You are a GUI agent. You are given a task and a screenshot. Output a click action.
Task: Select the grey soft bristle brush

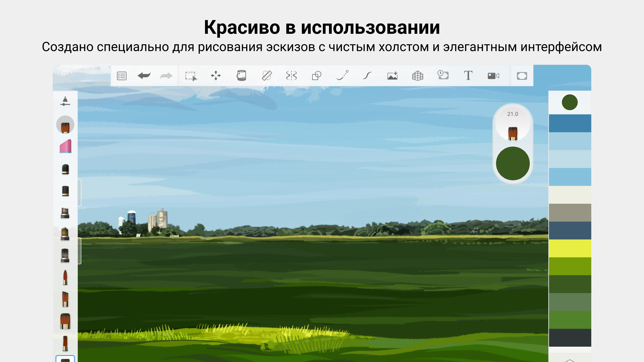(65, 255)
